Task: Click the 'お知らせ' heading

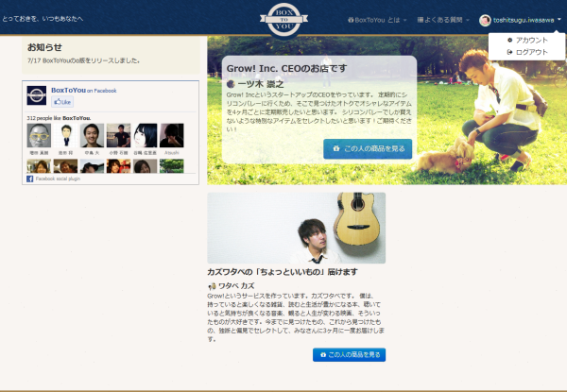Action: point(44,47)
